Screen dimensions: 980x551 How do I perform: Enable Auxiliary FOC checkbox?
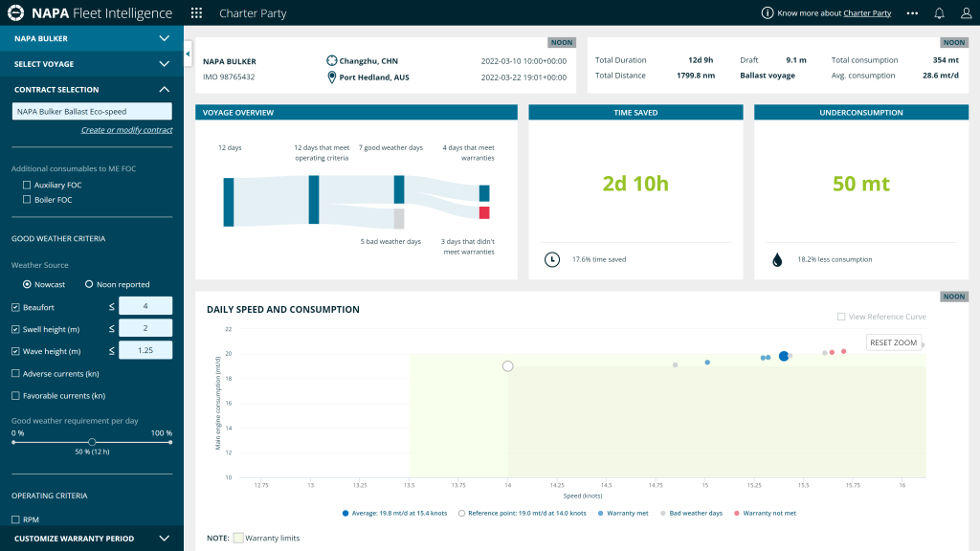coord(26,185)
